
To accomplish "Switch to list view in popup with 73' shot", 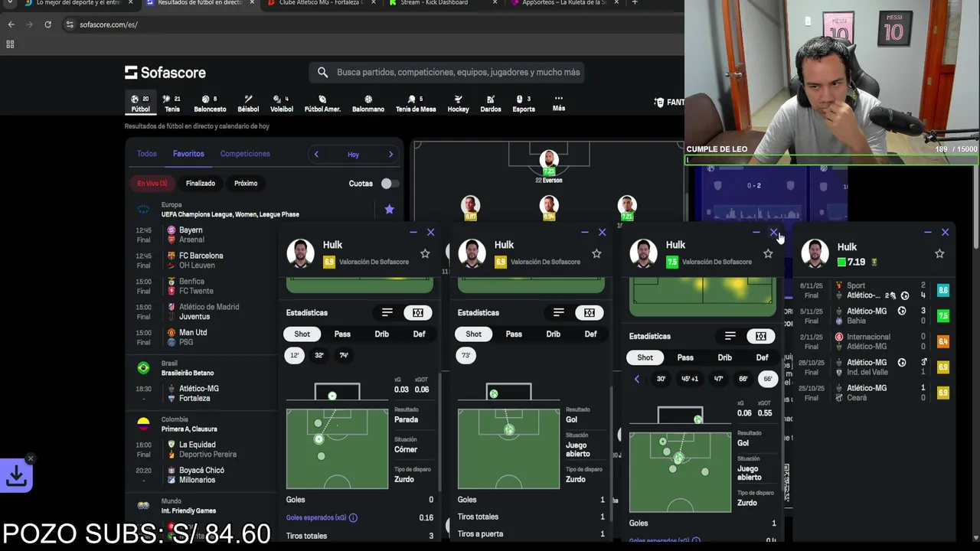I will tap(559, 312).
